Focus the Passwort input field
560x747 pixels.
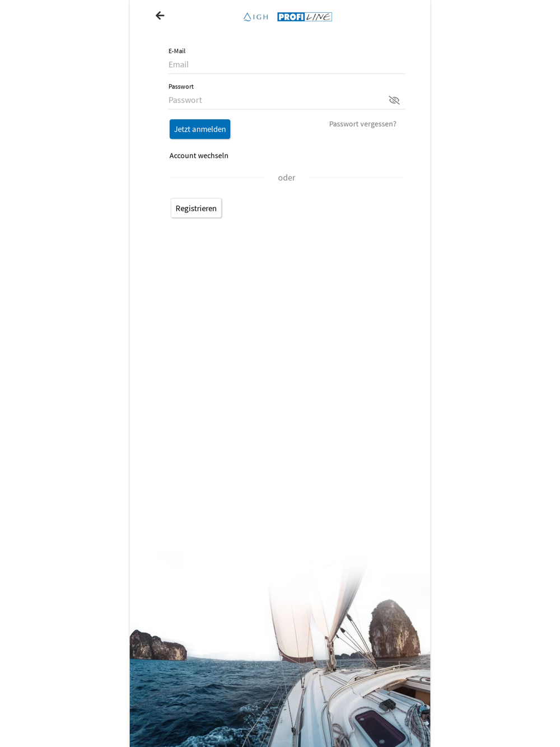(x=277, y=100)
